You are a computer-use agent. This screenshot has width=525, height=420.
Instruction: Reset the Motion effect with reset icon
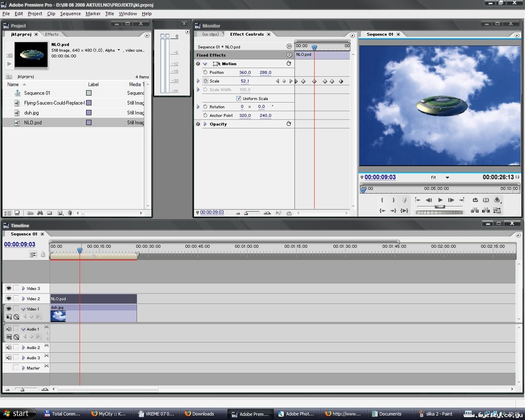point(289,64)
